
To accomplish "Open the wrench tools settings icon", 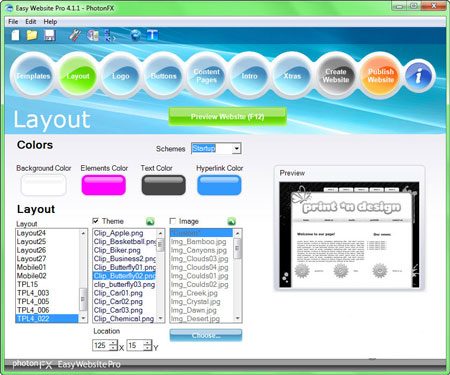I will 75,35.
